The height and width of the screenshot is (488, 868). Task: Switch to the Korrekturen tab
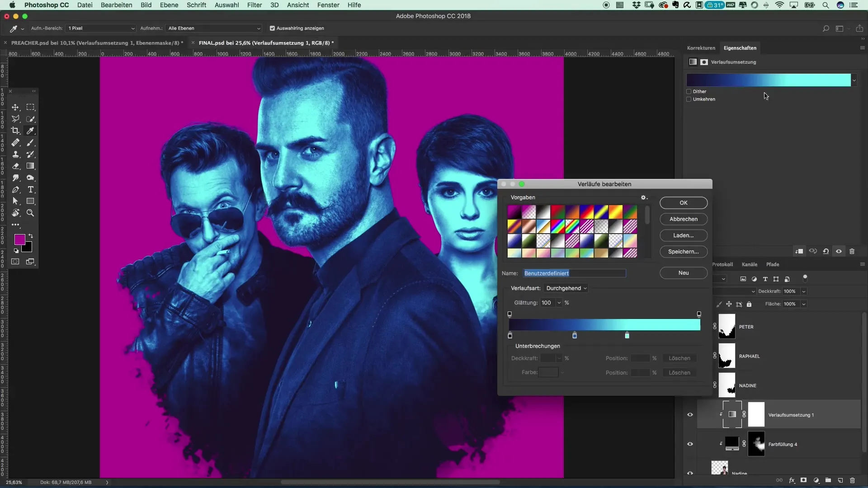[x=701, y=48]
